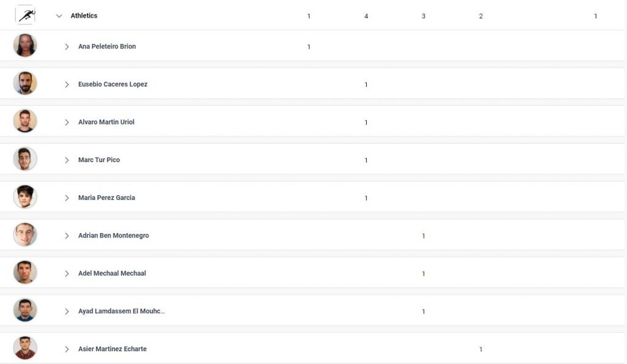Open Eusebio Caceres Lopez's avatar
This screenshot has width=627, height=364.
pyautogui.click(x=25, y=83)
